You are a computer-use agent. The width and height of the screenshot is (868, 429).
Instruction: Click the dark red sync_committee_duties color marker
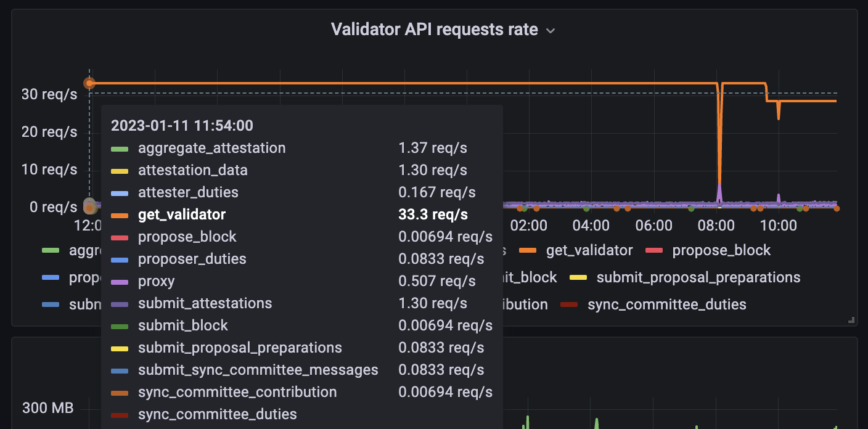point(118,414)
